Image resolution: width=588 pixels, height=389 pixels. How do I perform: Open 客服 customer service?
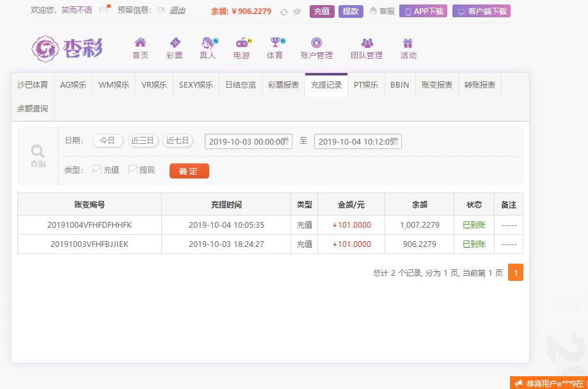[382, 12]
